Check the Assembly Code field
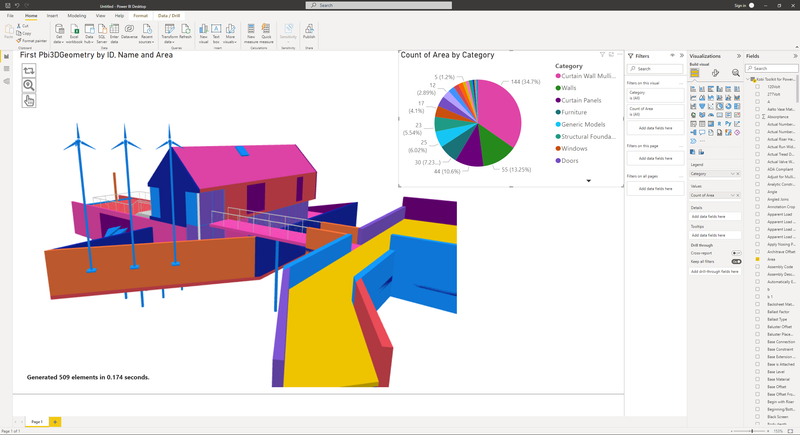 tap(757, 267)
